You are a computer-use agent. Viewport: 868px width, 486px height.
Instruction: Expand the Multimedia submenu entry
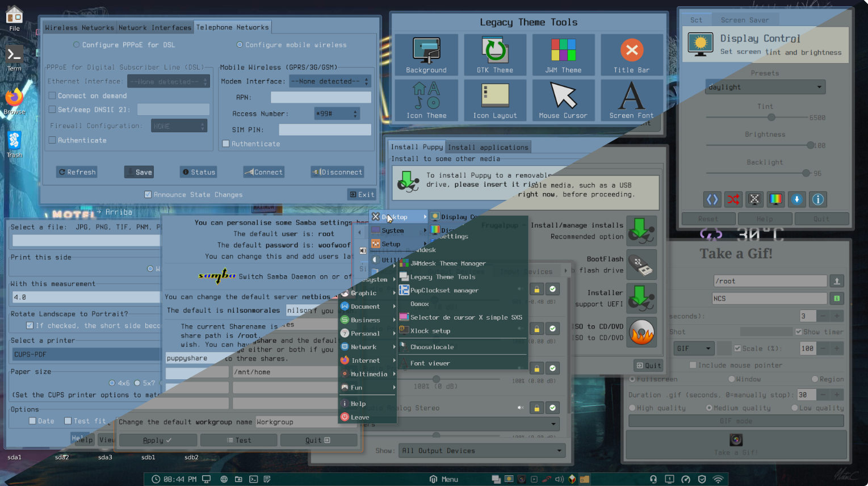tap(368, 374)
